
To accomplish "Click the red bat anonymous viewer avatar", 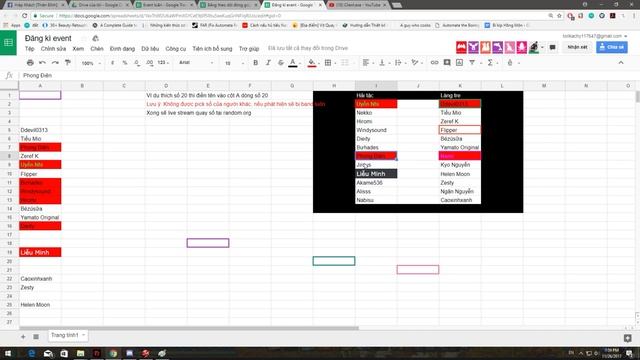I will (x=461, y=47).
